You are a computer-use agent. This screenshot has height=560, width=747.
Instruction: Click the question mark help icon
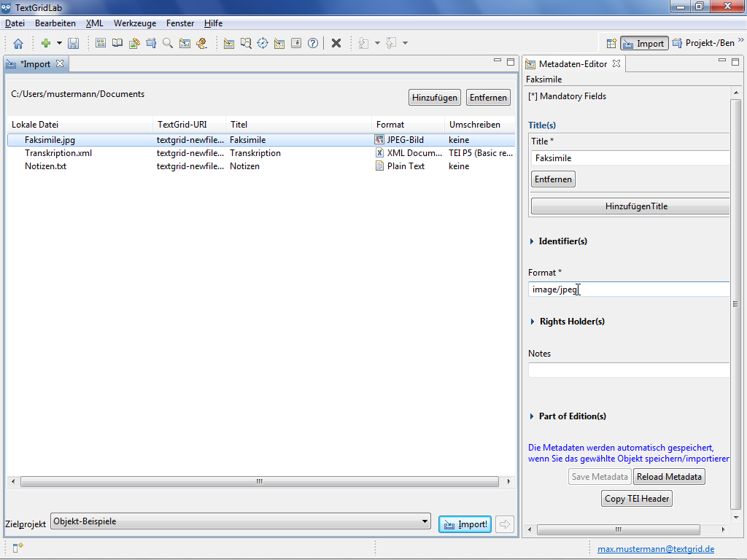pyautogui.click(x=313, y=44)
